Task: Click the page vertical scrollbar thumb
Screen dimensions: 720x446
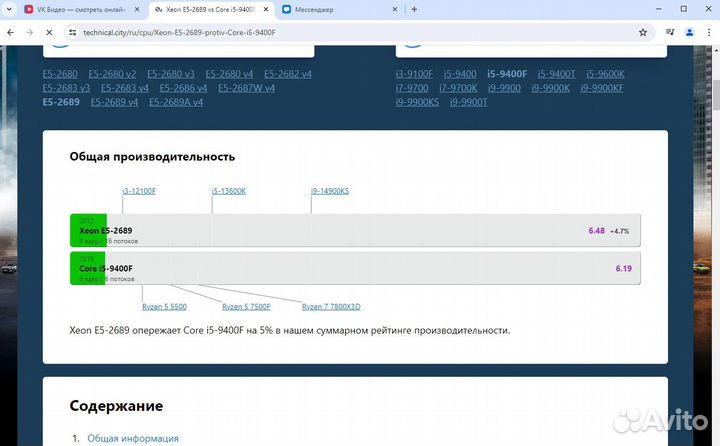Action: [716, 95]
